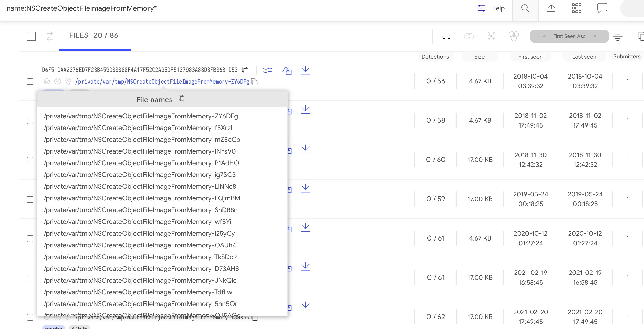Select the checkbox for the first file row
This screenshot has height=329, width=644.
click(x=30, y=82)
